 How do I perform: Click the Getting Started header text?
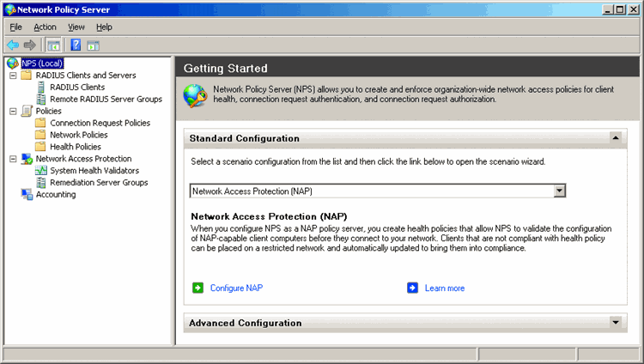click(x=225, y=68)
